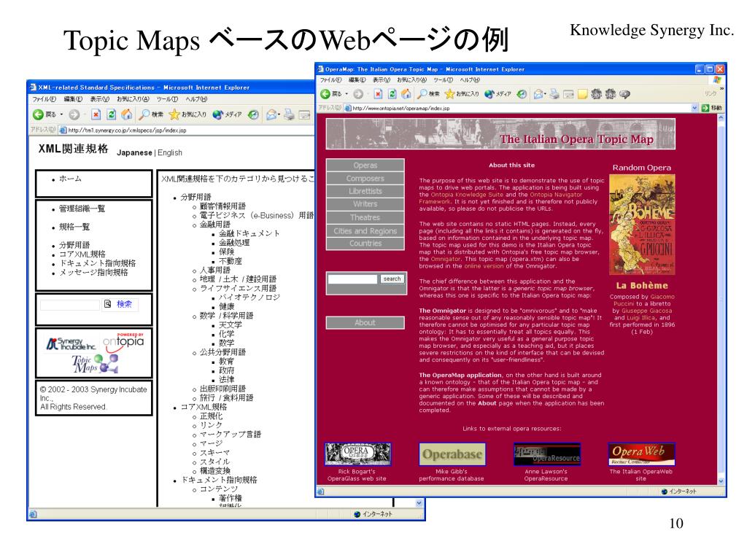Click Forward arrow in OperaMap window toolbar
Viewport: 747px width, 560px height.
tap(358, 94)
